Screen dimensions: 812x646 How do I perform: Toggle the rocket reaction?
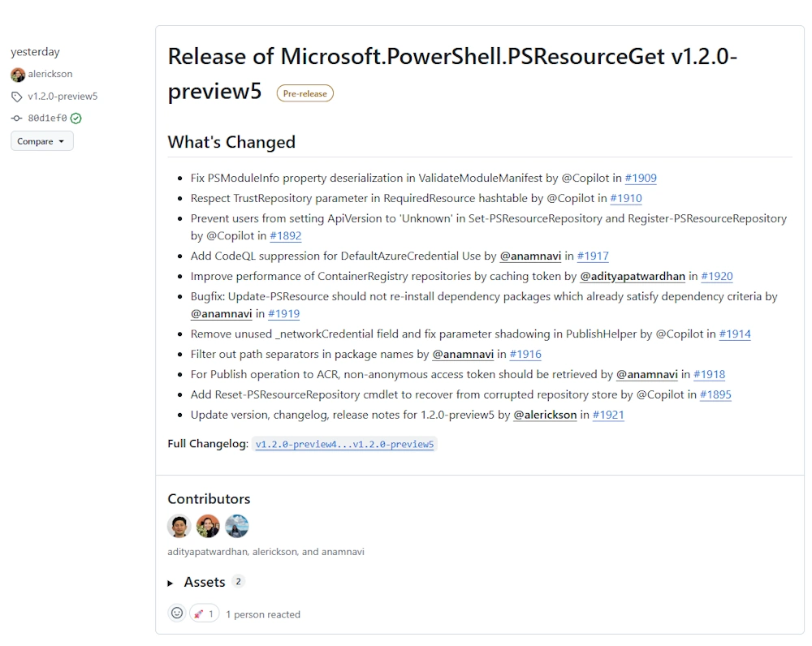pos(204,614)
